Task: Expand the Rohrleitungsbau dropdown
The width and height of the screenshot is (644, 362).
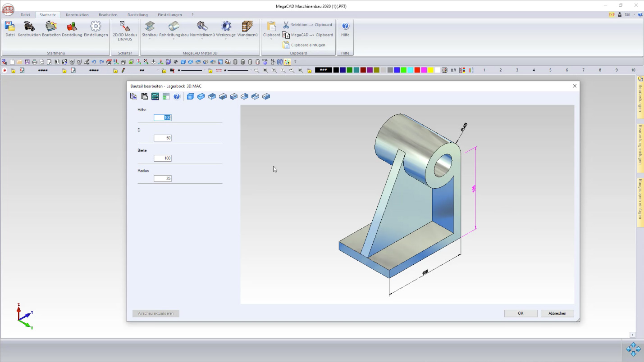Action: click(174, 39)
